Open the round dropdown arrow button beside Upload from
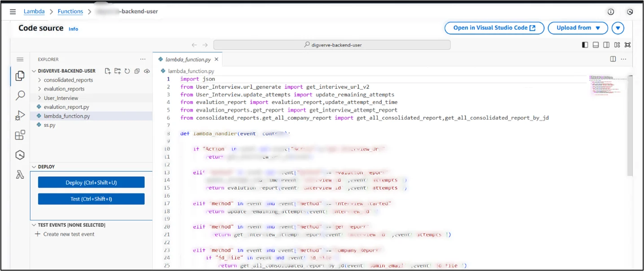 tap(618, 28)
